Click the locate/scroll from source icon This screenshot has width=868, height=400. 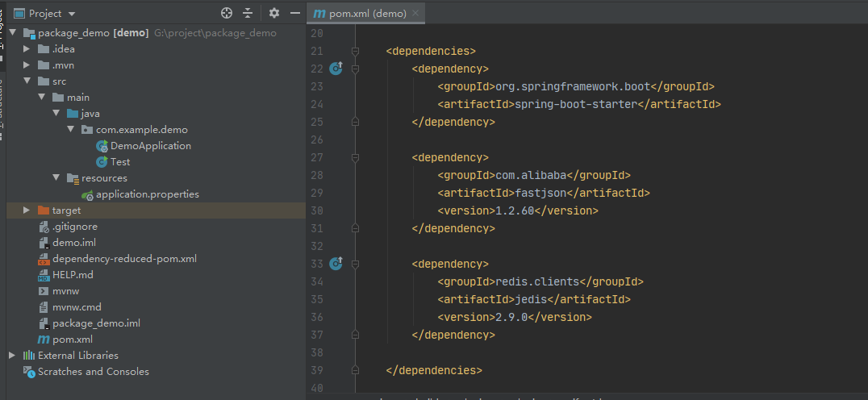(x=227, y=14)
